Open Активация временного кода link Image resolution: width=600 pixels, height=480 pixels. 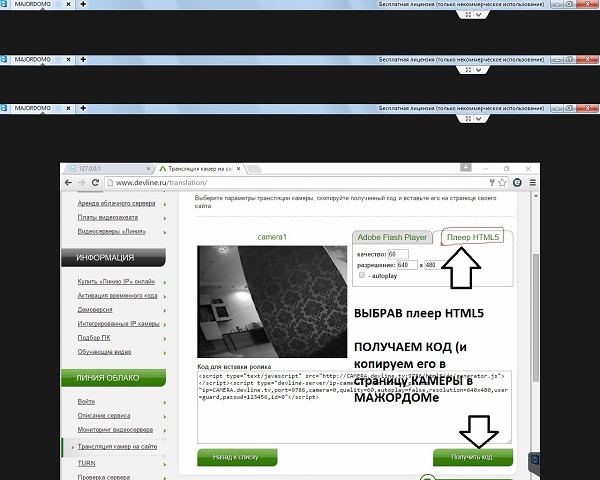tap(117, 296)
